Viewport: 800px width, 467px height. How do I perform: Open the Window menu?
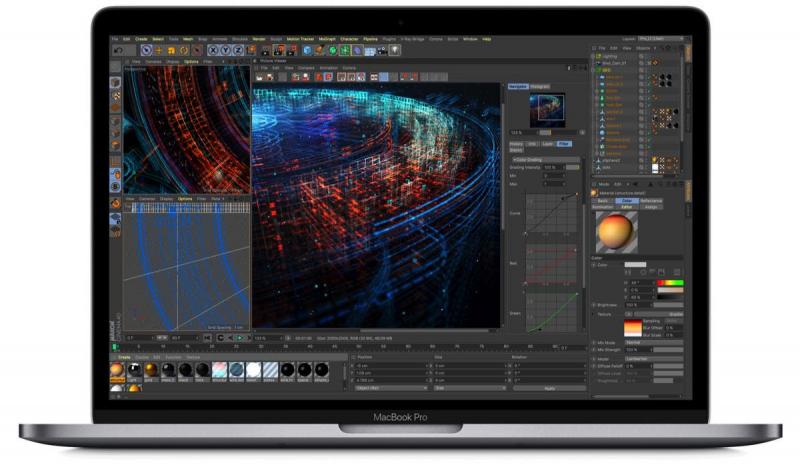470,39
